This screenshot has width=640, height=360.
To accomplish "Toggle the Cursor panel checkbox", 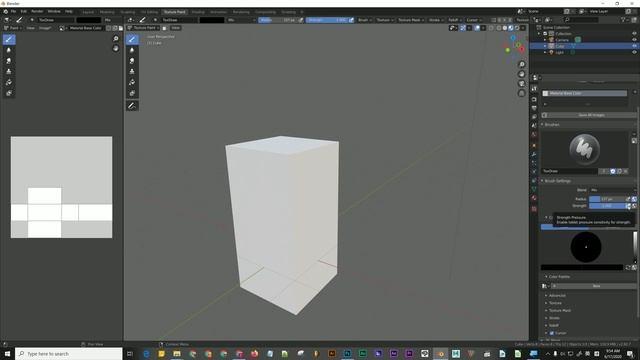I will 552,333.
